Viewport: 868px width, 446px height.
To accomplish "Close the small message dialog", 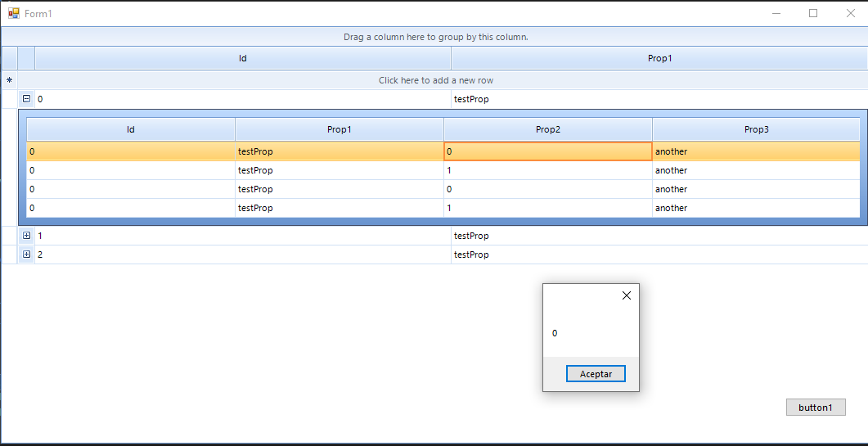I will click(x=627, y=295).
